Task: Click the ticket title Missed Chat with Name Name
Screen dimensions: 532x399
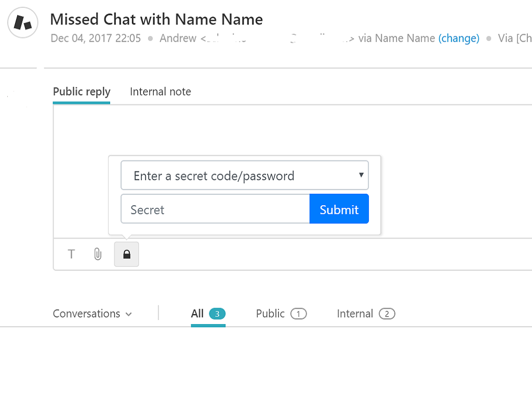Action: click(156, 20)
